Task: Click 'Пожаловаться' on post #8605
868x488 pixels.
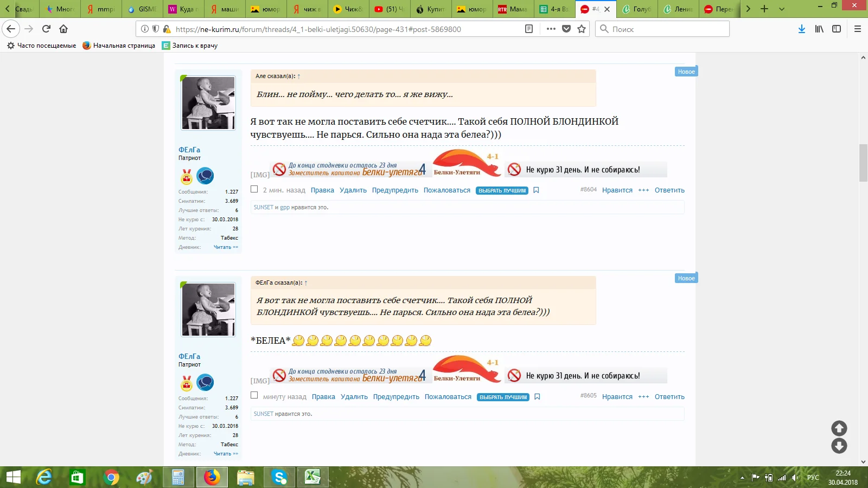Action: [x=448, y=397]
